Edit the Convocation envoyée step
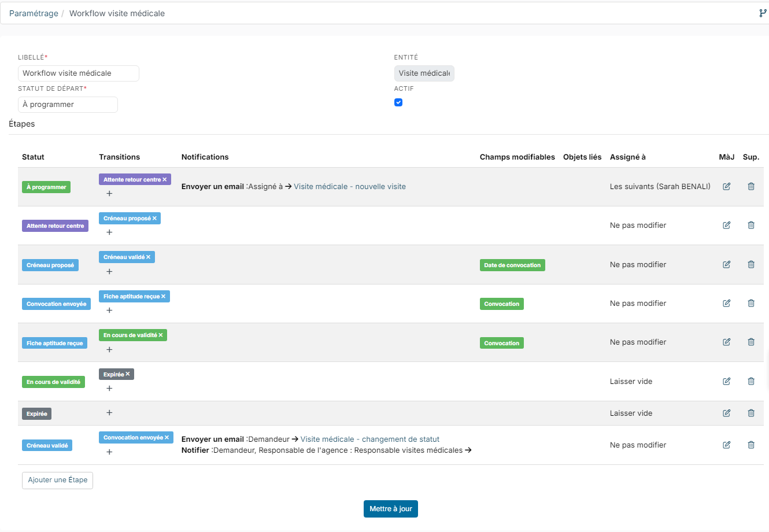 [727, 303]
